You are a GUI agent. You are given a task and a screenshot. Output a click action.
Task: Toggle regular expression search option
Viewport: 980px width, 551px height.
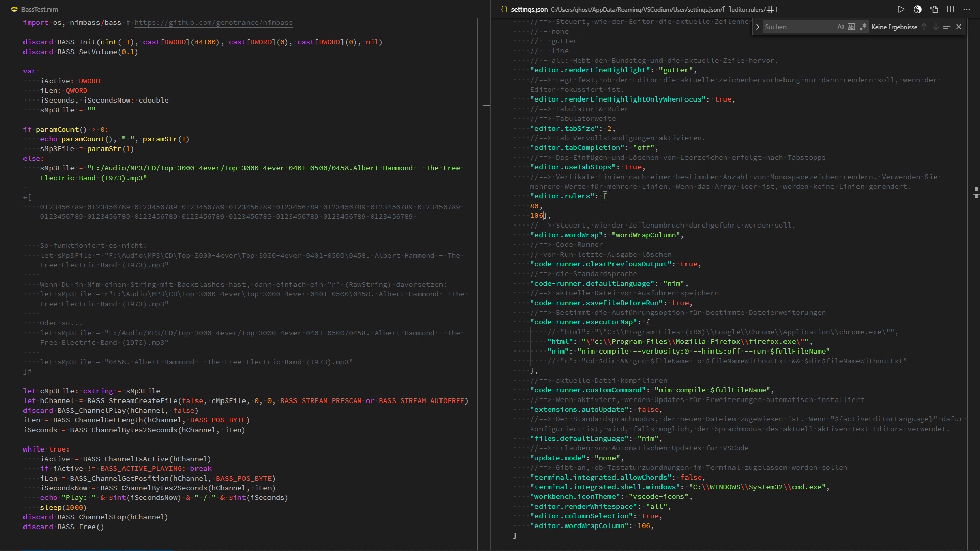pos(863,27)
